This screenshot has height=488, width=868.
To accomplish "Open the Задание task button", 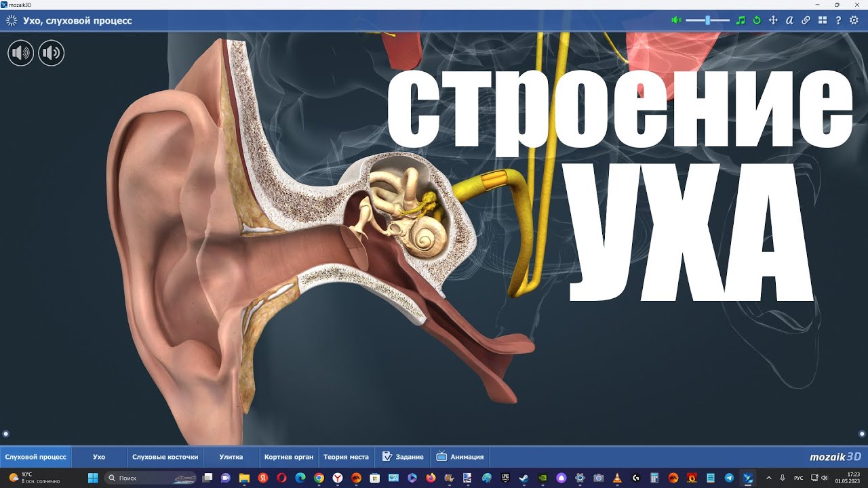I will coord(403,457).
